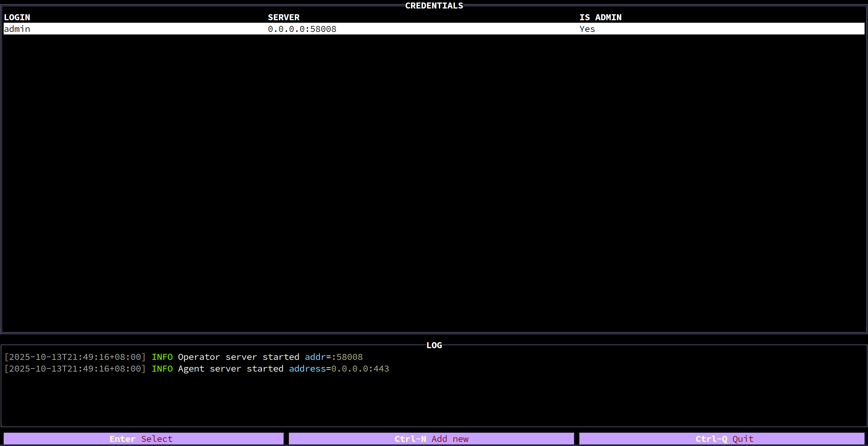Click first log entry timestamp
This screenshot has height=446, width=868.
click(x=75, y=357)
